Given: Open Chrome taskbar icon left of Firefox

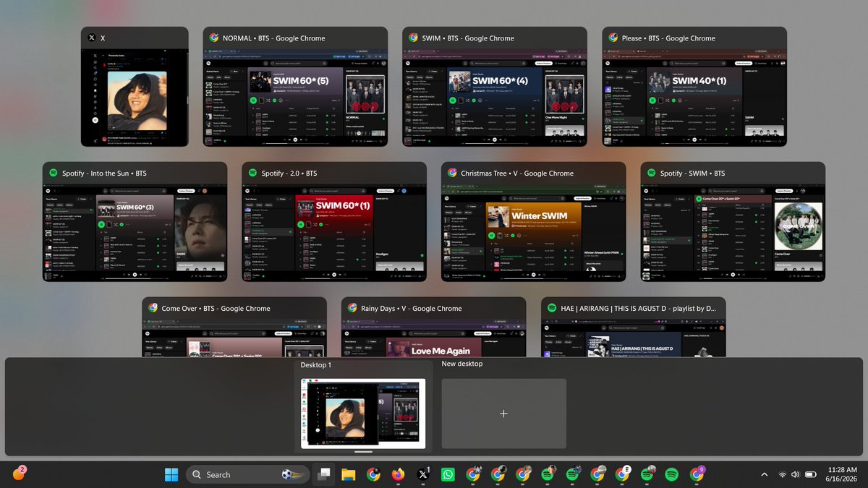Looking at the screenshot, I should (x=373, y=474).
